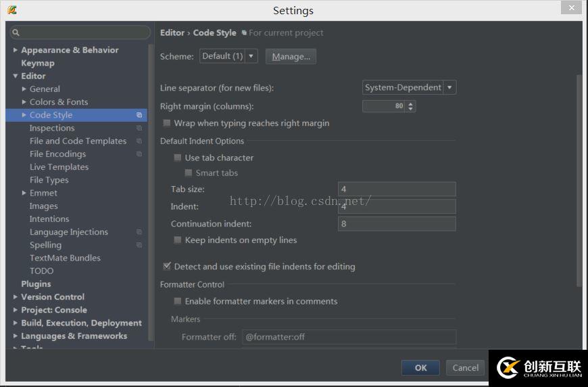The width and height of the screenshot is (588, 387).
Task: Click the project-level icon beside Code Style
Action: pos(139,115)
